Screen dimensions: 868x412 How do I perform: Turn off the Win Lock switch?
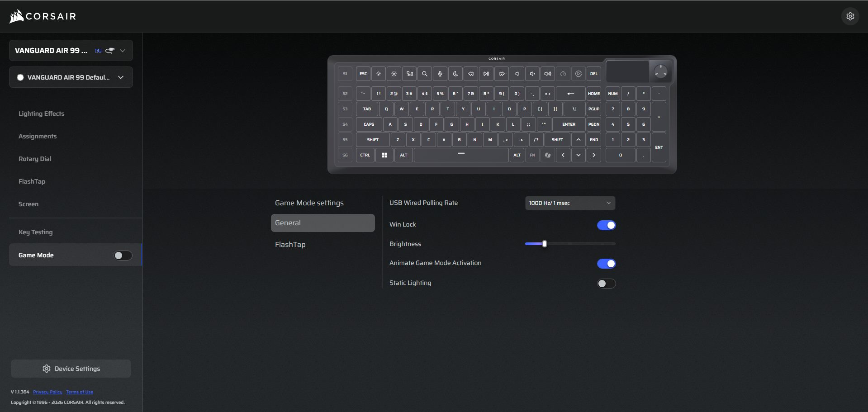pyautogui.click(x=606, y=225)
